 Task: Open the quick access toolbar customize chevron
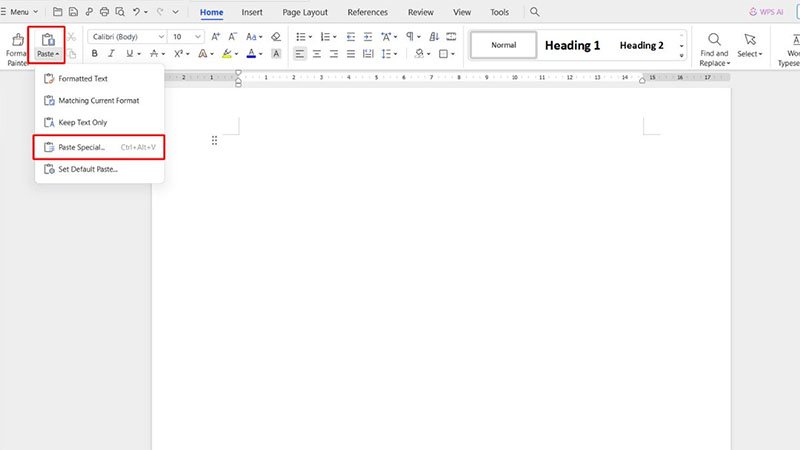[x=175, y=12]
